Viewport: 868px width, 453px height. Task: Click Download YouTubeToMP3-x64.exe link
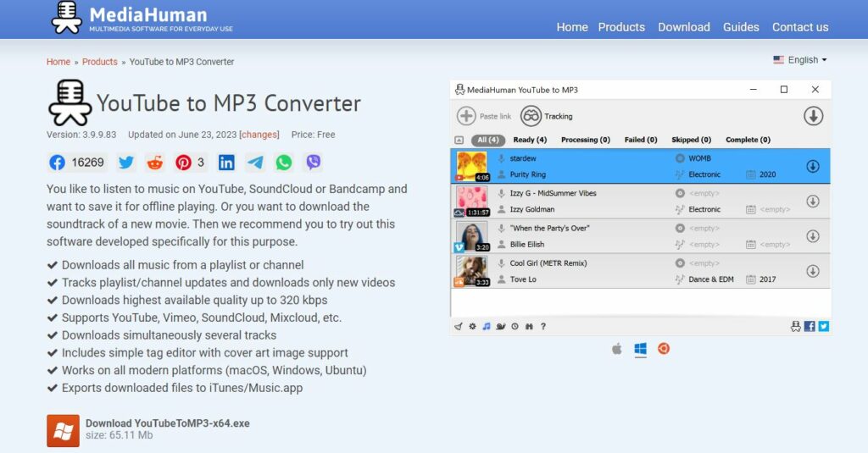167,423
